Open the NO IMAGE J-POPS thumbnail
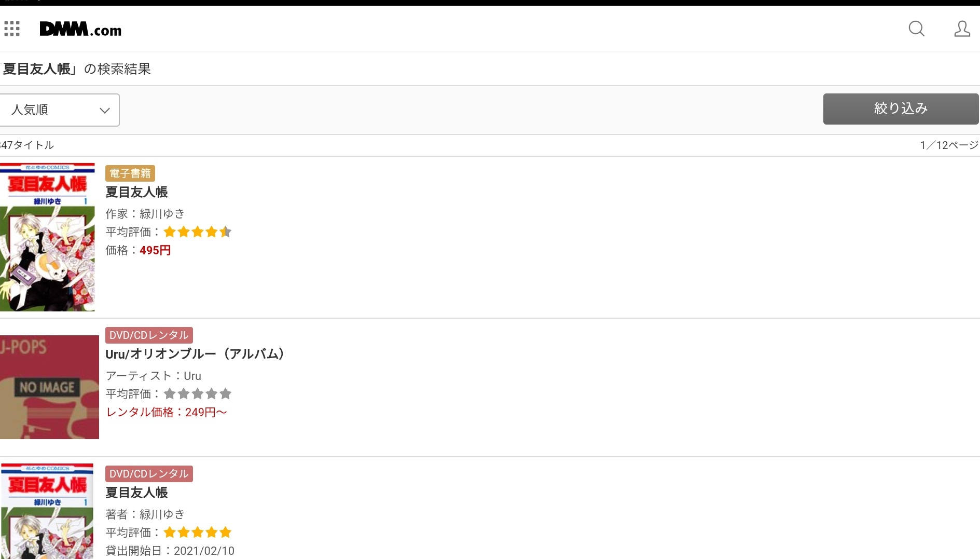This screenshot has height=559, width=980. tap(49, 387)
